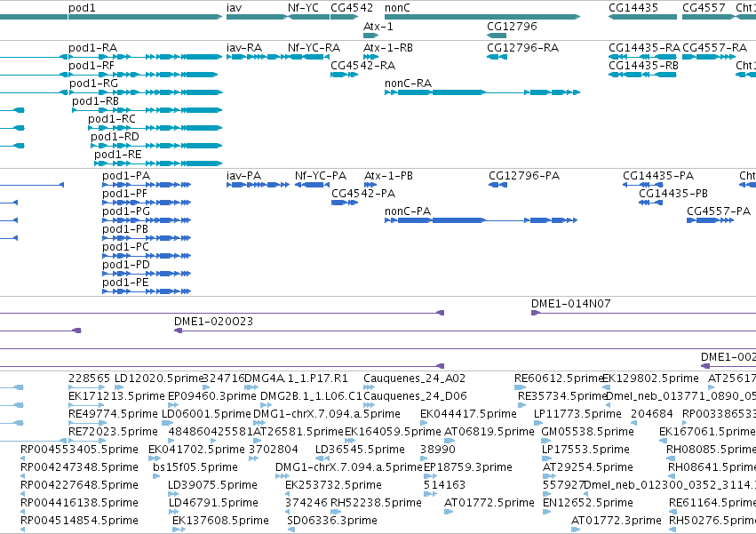756x534 pixels.
Task: Open EST LP11773.5prime
Action: [577, 414]
